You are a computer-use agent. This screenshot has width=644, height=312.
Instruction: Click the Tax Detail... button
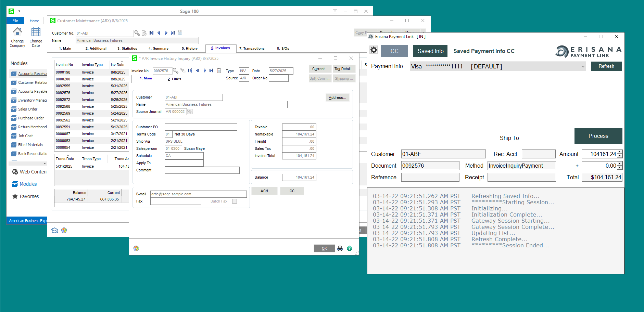point(344,69)
